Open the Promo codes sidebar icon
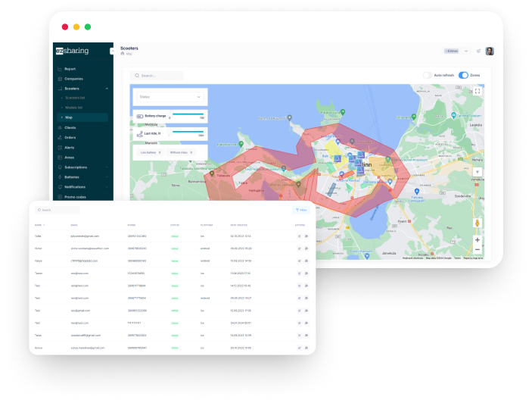Screen dimensions: 532x403 tap(60, 197)
